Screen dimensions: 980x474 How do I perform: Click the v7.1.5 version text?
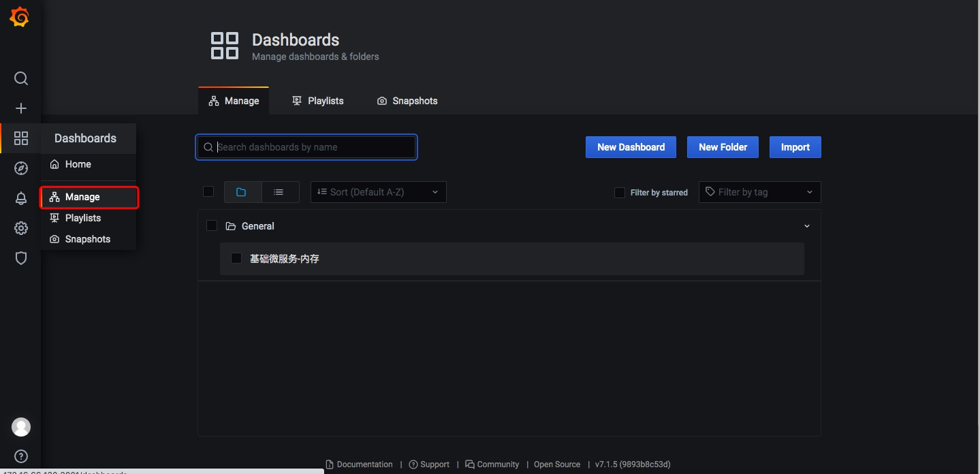(x=633, y=464)
